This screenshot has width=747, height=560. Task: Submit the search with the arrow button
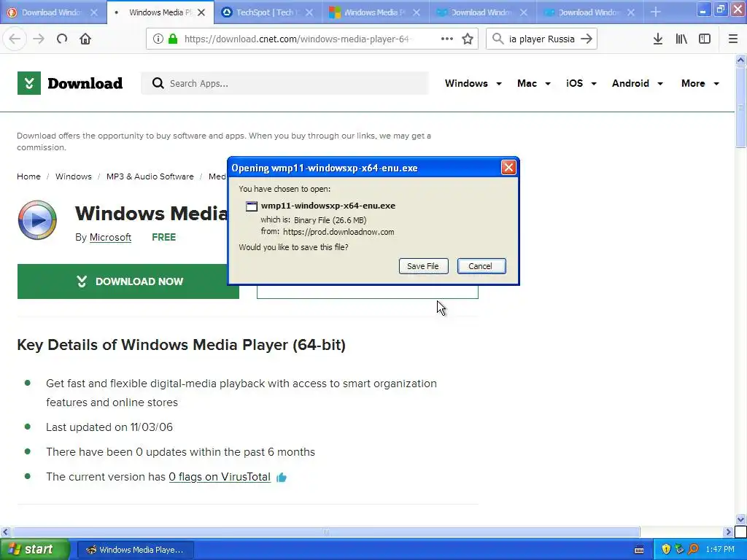[587, 39]
